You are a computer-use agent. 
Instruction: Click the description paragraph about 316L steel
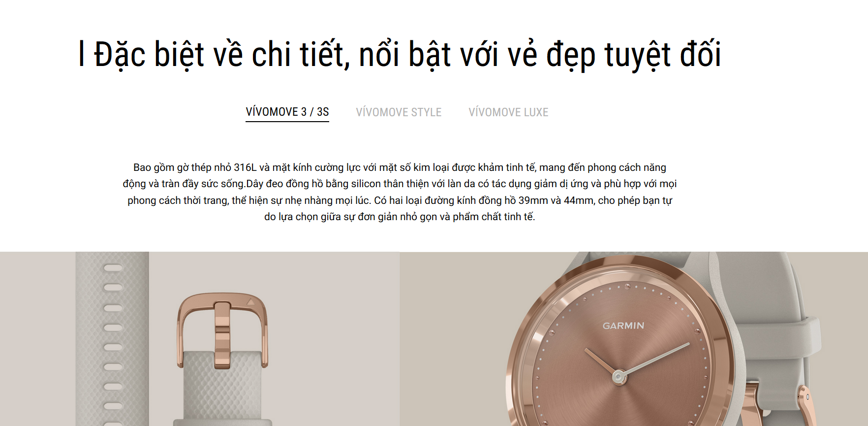click(400, 192)
